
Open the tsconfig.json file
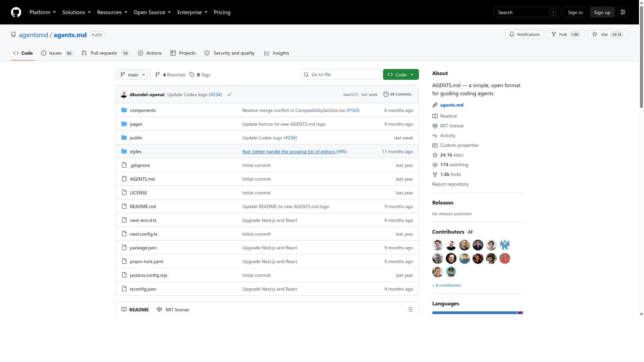pos(143,289)
